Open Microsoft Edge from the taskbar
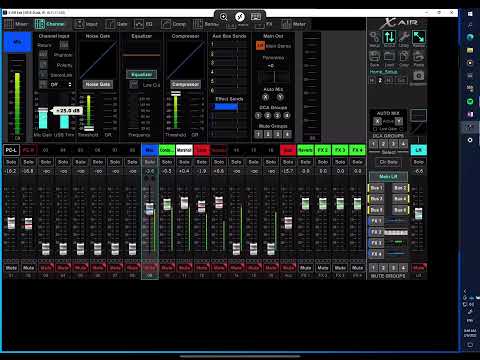Image resolution: width=480 pixels, height=360 pixels. [x=470, y=37]
